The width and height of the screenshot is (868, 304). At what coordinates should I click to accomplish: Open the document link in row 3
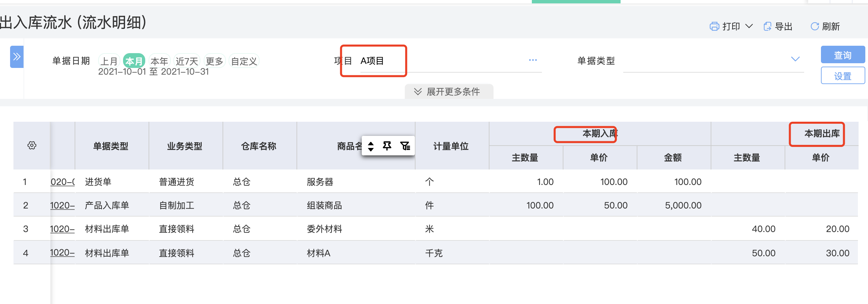click(62, 229)
